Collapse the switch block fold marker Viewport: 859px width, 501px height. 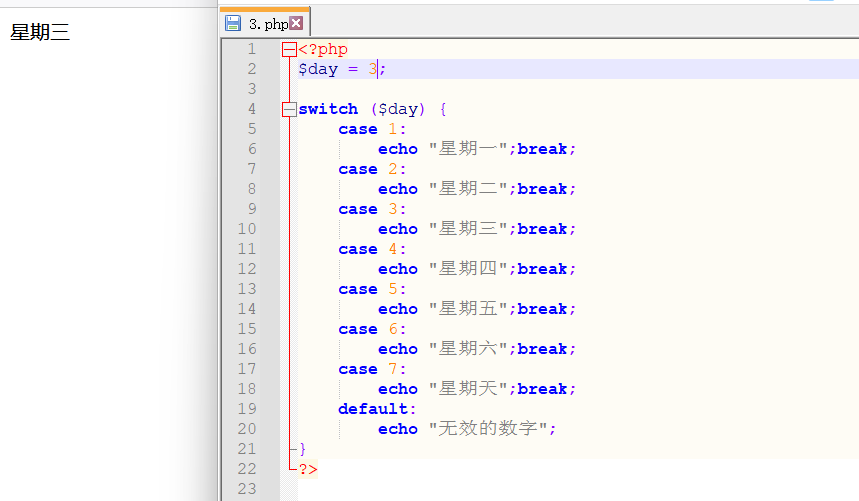click(289, 110)
